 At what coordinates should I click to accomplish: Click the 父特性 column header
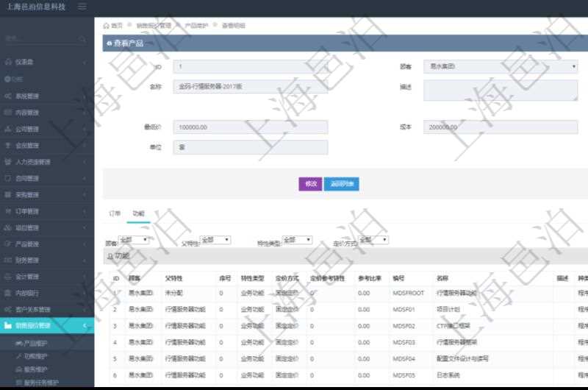(173, 278)
